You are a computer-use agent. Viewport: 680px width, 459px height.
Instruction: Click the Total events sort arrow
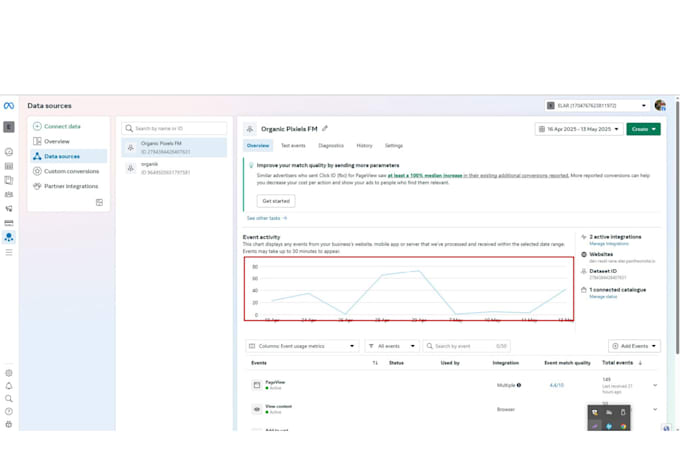tap(640, 363)
